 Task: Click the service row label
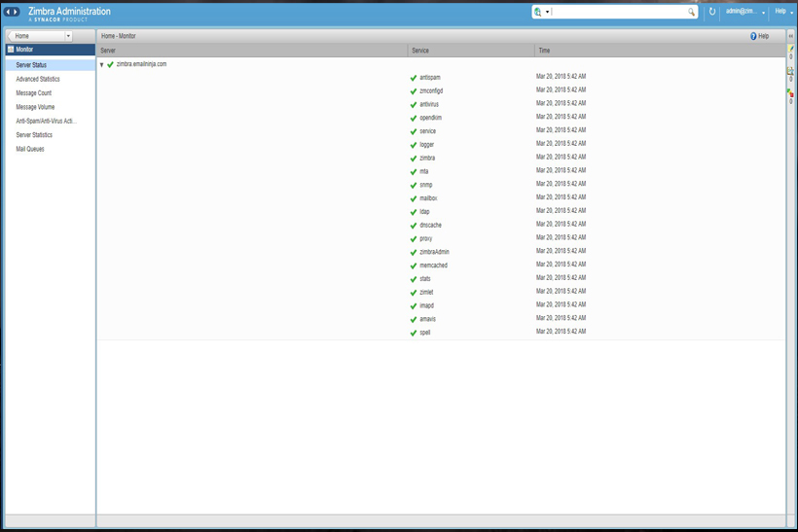click(x=427, y=131)
